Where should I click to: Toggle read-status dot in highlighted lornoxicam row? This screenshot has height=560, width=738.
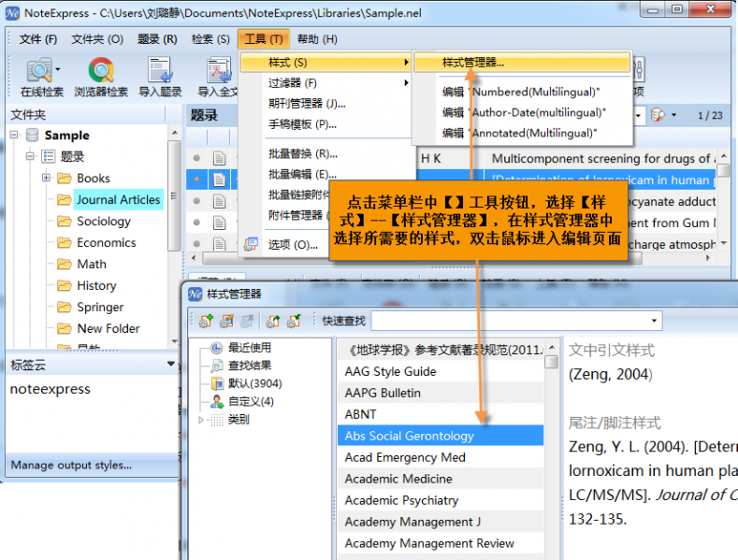(196, 179)
